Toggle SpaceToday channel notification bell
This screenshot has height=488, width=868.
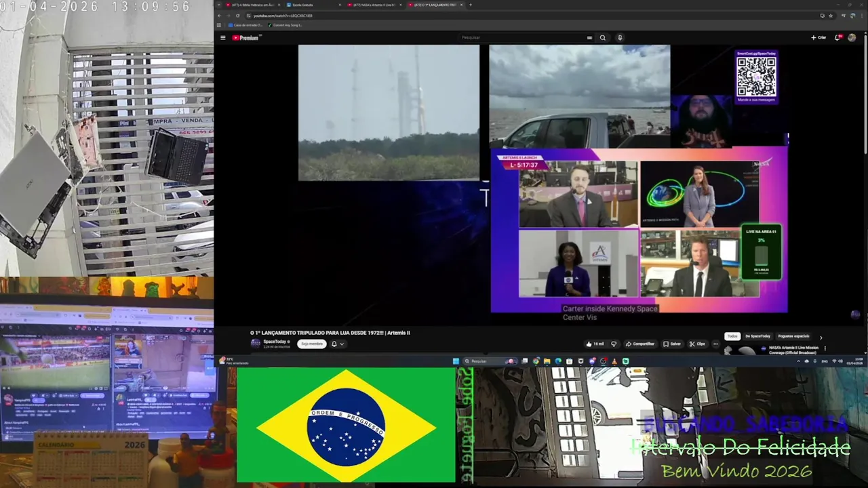tap(334, 344)
